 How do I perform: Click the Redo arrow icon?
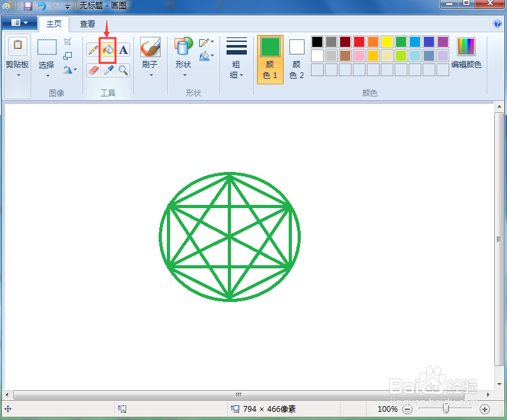[x=56, y=6]
